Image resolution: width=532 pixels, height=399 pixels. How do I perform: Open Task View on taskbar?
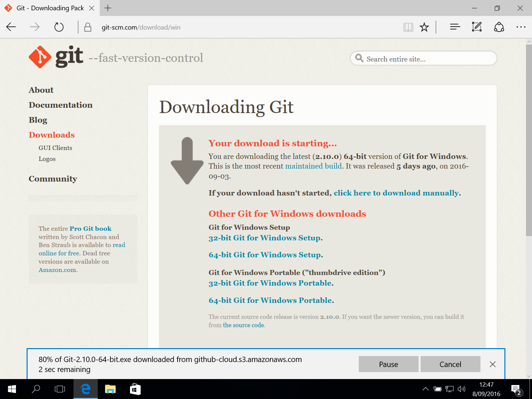[x=60, y=389]
